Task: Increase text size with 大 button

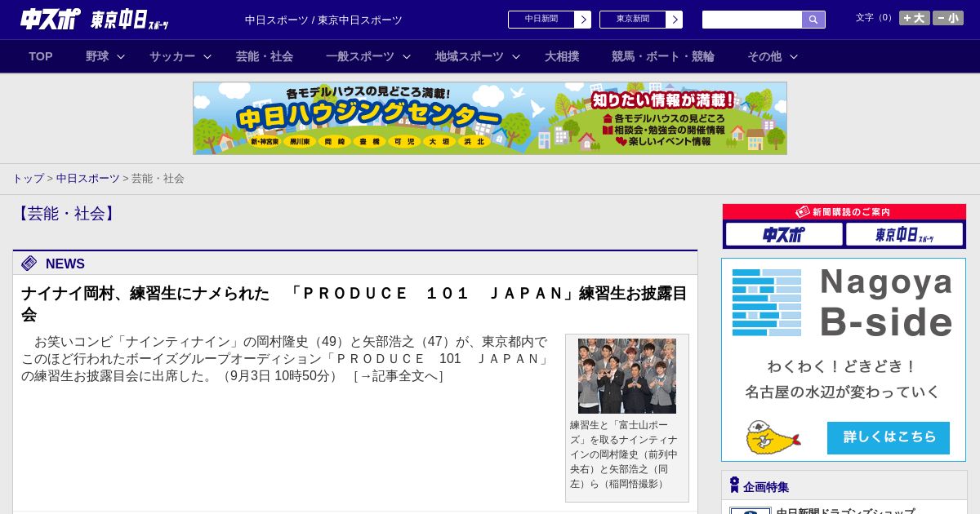Action: pyautogui.click(x=915, y=18)
